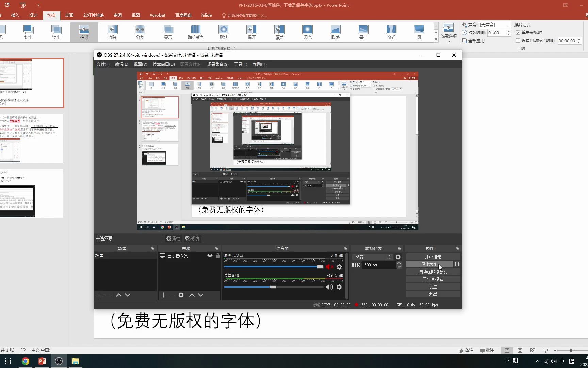Mute the 桌面音频 channel

pyautogui.click(x=329, y=287)
